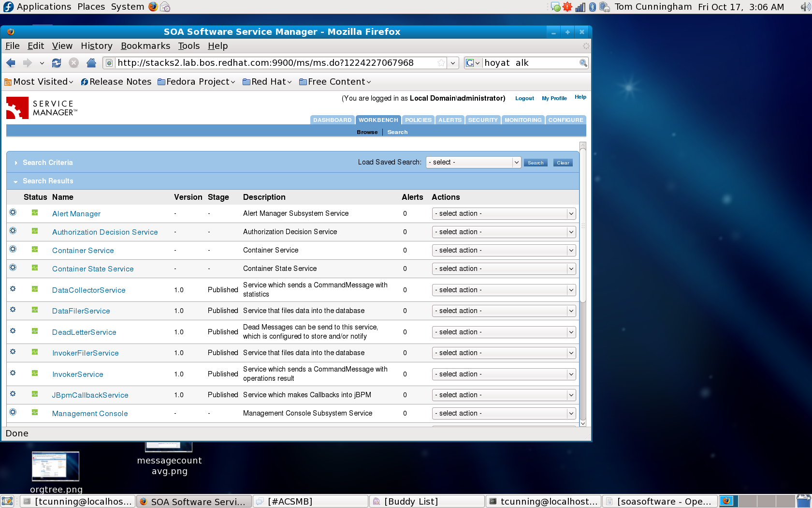Click the volume icon in system tray
Image resolution: width=812 pixels, height=508 pixels.
tap(805, 7)
